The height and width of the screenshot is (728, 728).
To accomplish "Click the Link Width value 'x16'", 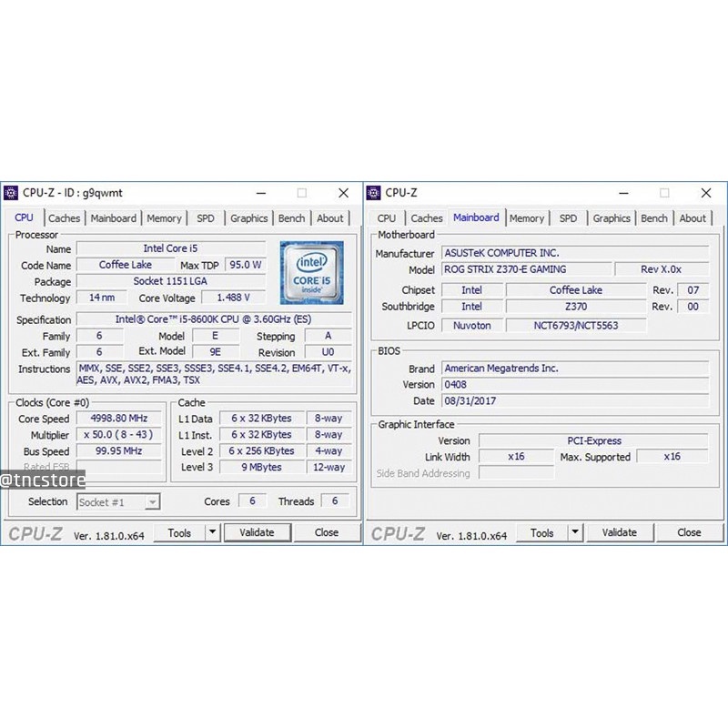I will (x=516, y=457).
